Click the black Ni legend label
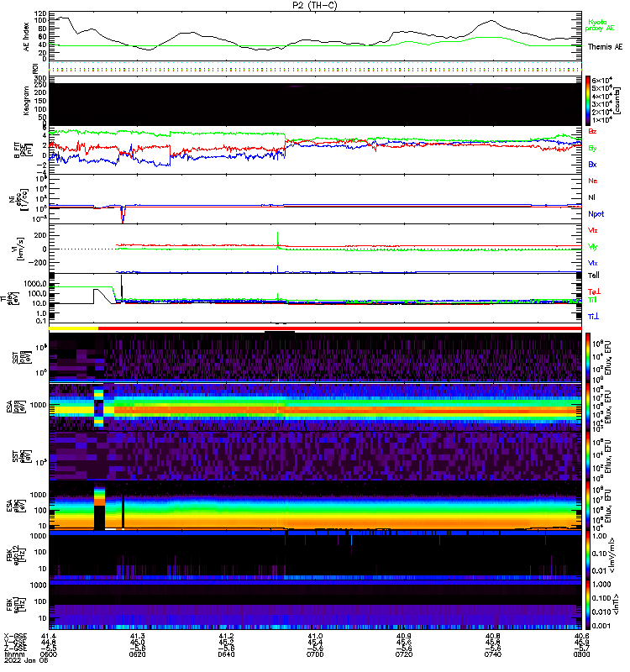 pos(592,197)
